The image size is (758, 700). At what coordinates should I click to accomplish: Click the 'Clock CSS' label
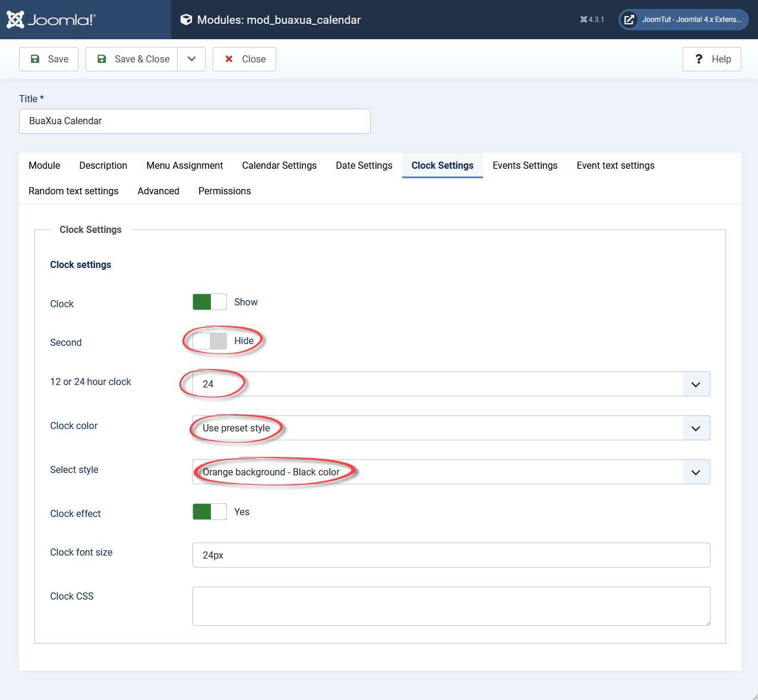coord(72,596)
